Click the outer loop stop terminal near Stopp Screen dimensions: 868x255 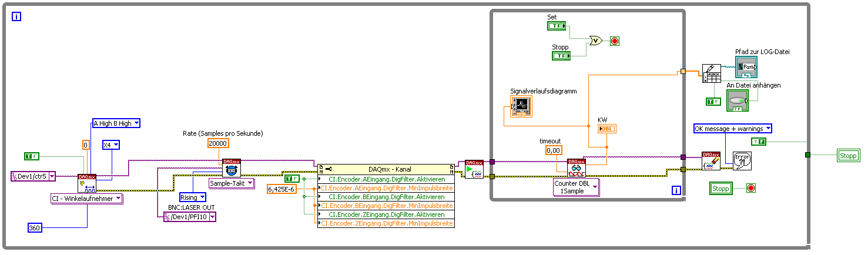coord(750,188)
